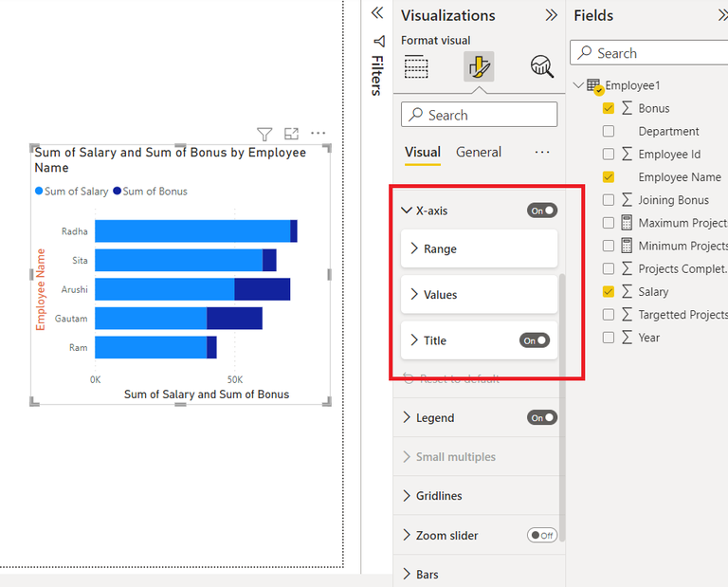Click the Sum of Bonus legend marker

point(117,191)
